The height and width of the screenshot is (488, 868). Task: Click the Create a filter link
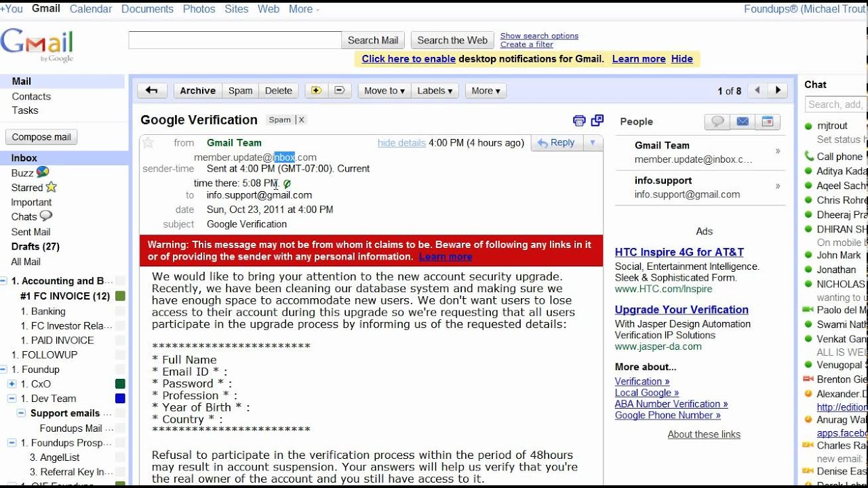click(x=527, y=45)
